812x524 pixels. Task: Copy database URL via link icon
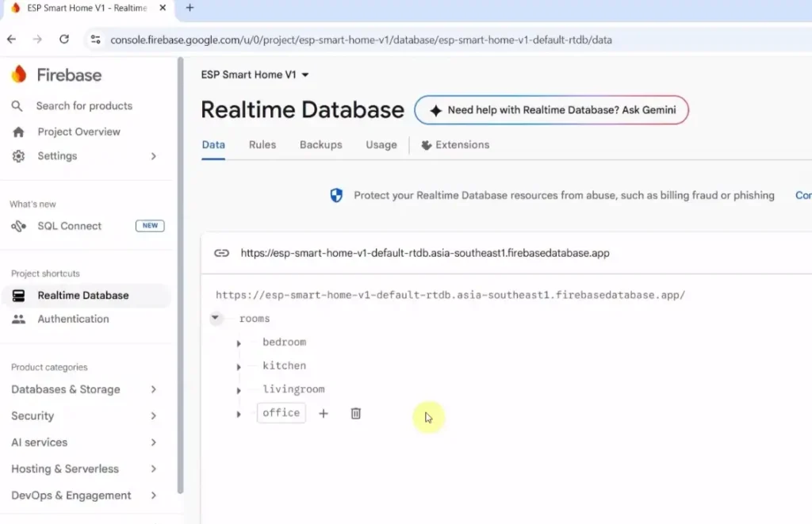[222, 253]
